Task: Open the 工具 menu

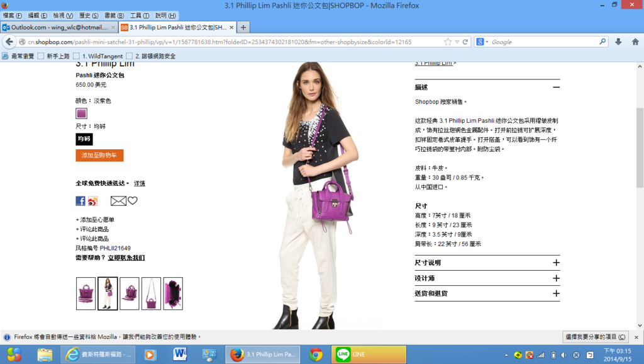Action: click(x=140, y=16)
